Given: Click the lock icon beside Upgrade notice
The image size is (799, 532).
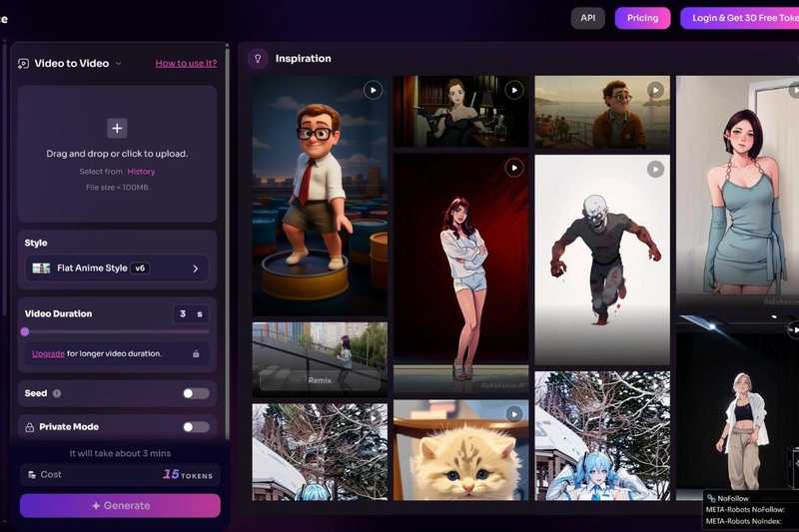Looking at the screenshot, I should click(x=196, y=353).
